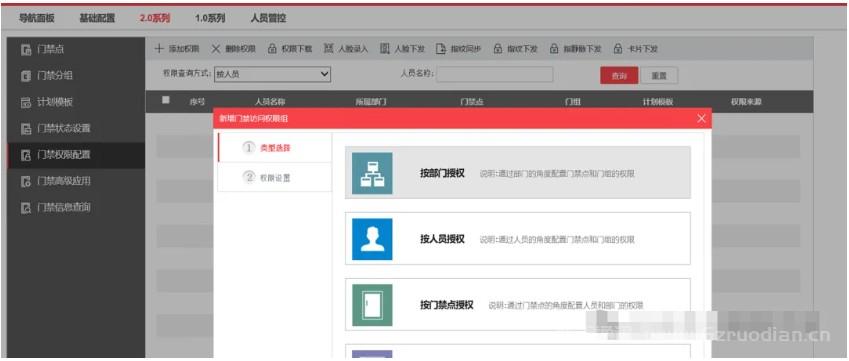This screenshot has width=849, height=361.
Task: Click the 卡片下发 lock icon
Action: pos(618,49)
